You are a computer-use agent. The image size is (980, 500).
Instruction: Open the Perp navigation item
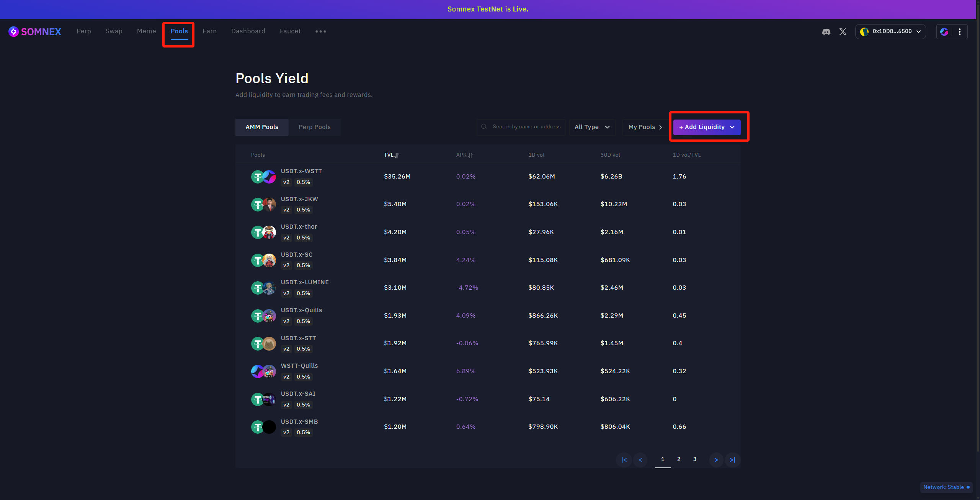(84, 31)
